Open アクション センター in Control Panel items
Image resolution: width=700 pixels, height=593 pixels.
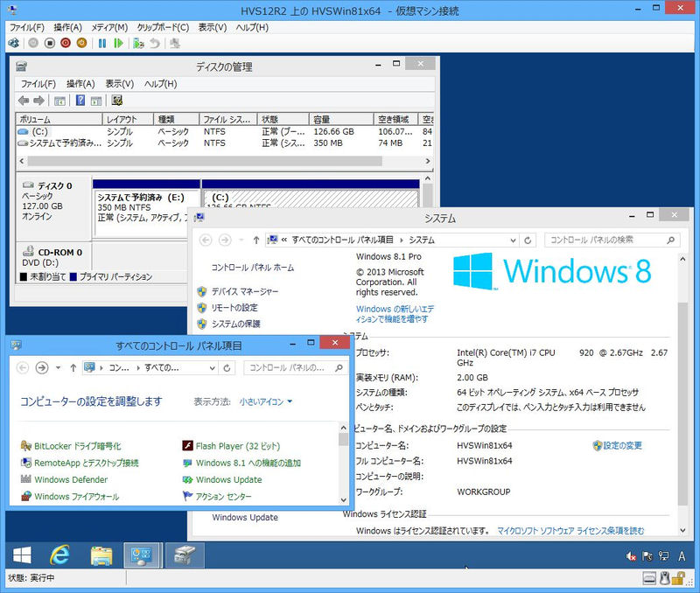tap(224, 497)
